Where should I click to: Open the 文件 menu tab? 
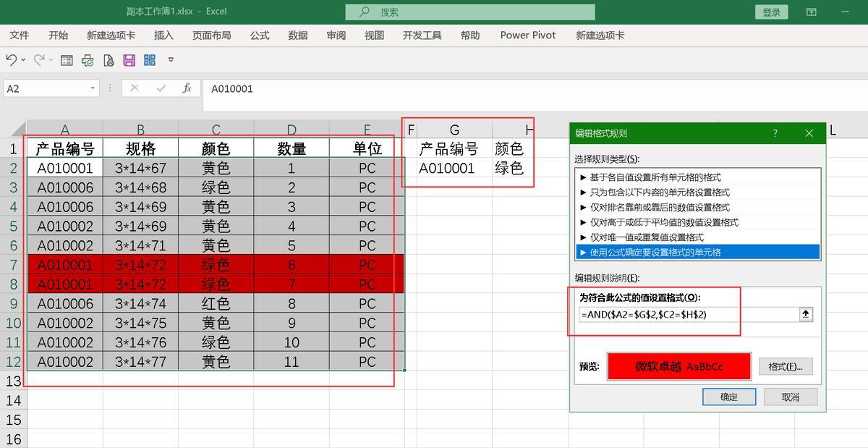point(20,35)
